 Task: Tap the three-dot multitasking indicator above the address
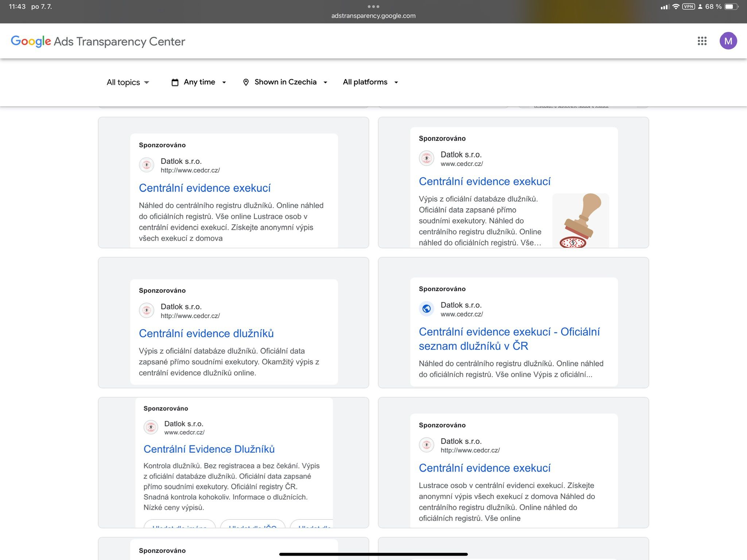pos(373,7)
